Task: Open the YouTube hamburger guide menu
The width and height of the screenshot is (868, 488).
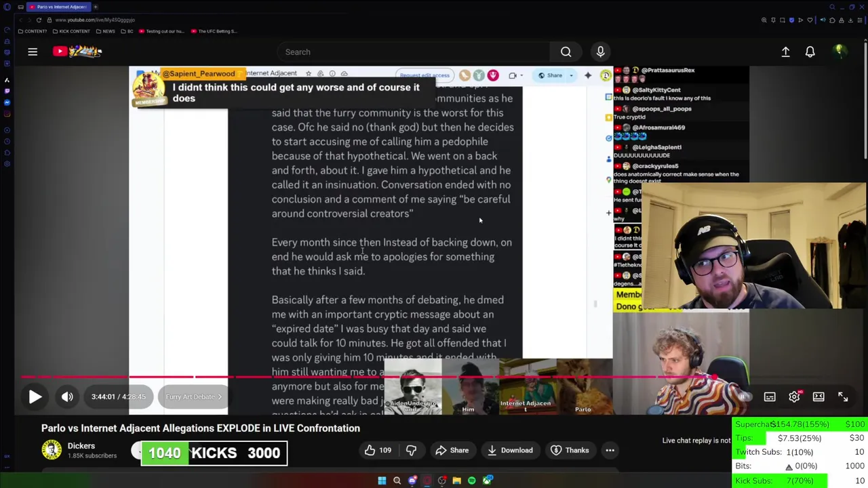Action: [x=33, y=52]
